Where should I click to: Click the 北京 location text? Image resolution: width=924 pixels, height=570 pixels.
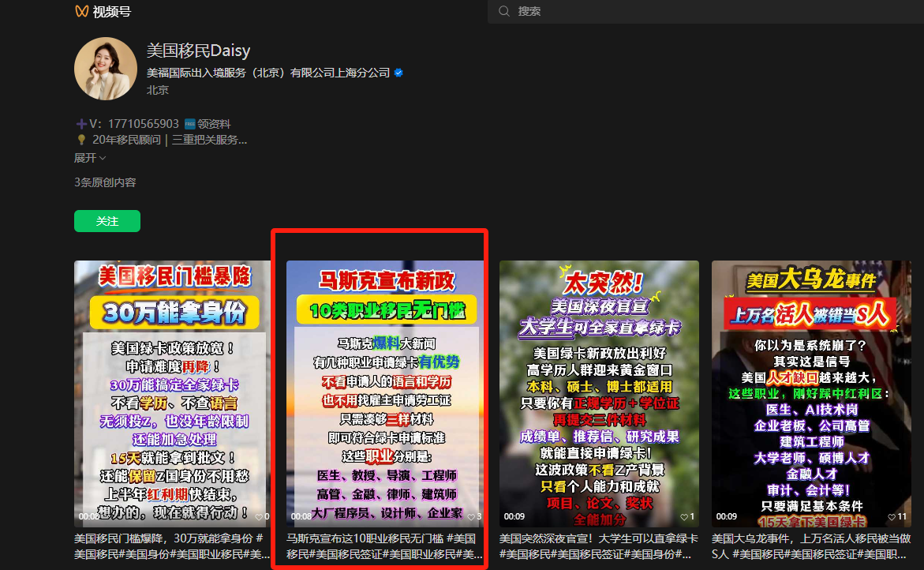click(157, 89)
